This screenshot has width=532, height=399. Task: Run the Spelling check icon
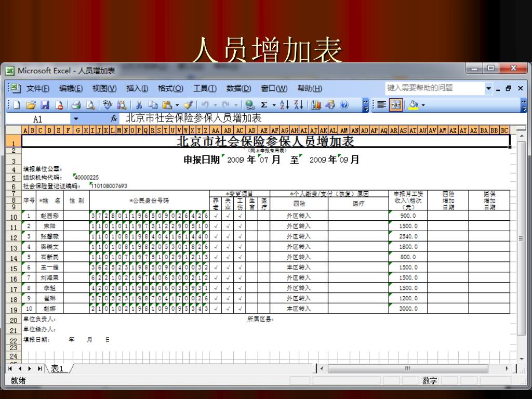click(x=107, y=105)
